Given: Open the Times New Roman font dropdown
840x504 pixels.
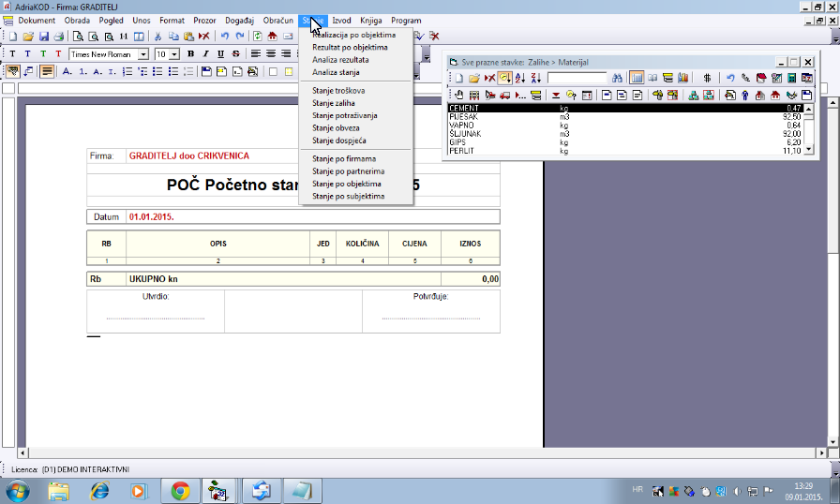Looking at the screenshot, I should 143,54.
